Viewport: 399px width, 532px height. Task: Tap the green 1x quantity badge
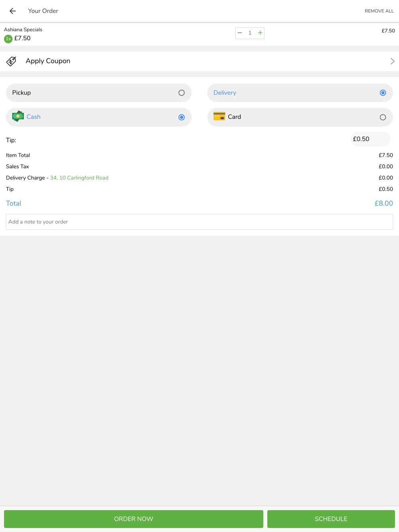pos(8,39)
